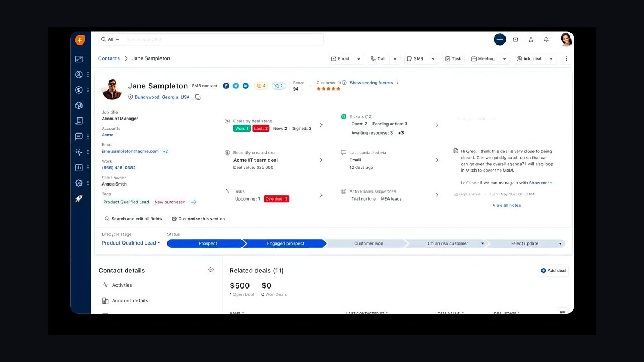Screen dimensions: 644x362
Task: Select the Engaged prospect status stage
Action: click(x=285, y=243)
